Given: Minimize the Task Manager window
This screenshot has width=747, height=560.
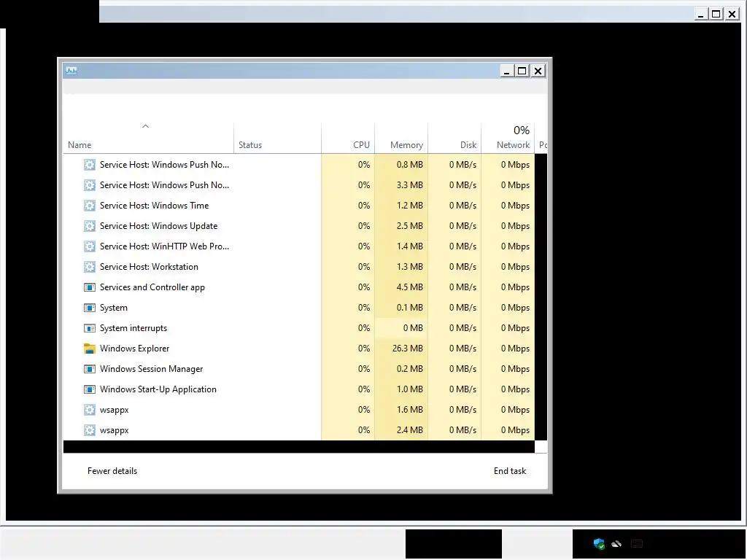Looking at the screenshot, I should [x=507, y=71].
